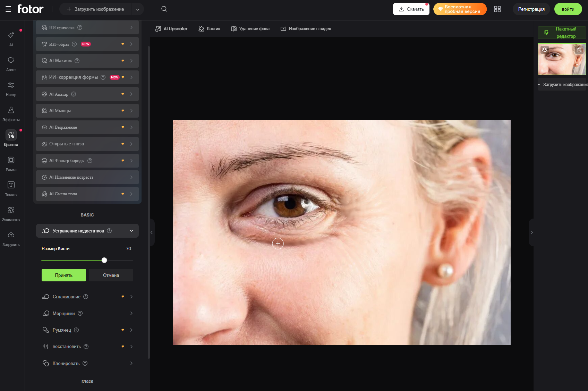Open the AI Upscaler tool

[x=171, y=29]
